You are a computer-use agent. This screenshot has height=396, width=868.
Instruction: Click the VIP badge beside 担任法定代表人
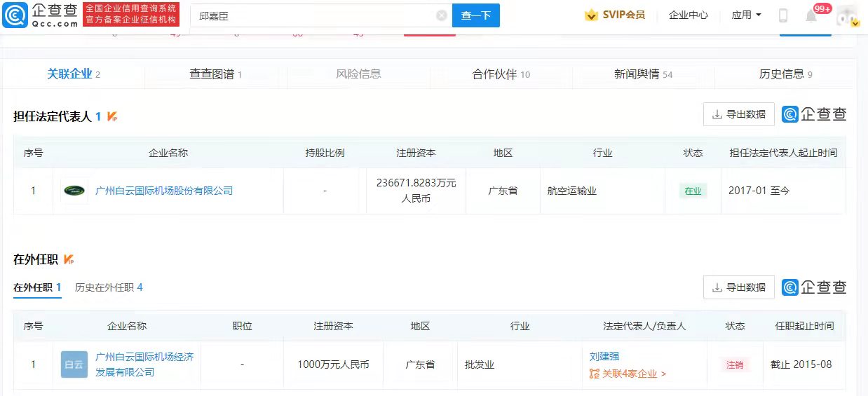(112, 116)
